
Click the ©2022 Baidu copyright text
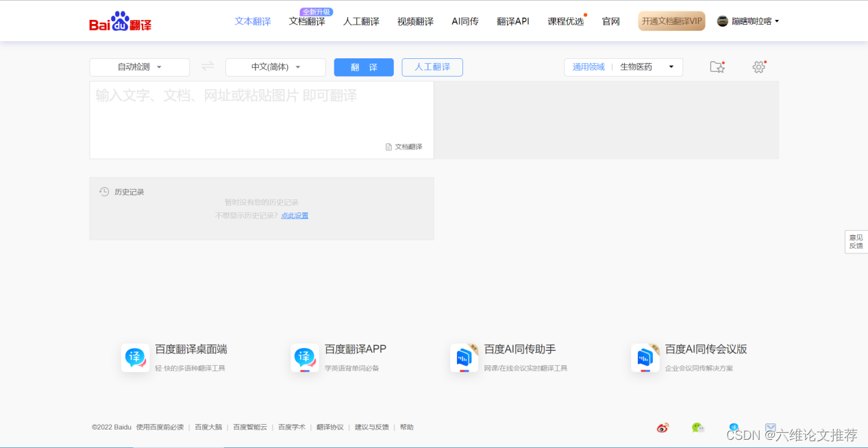112,427
